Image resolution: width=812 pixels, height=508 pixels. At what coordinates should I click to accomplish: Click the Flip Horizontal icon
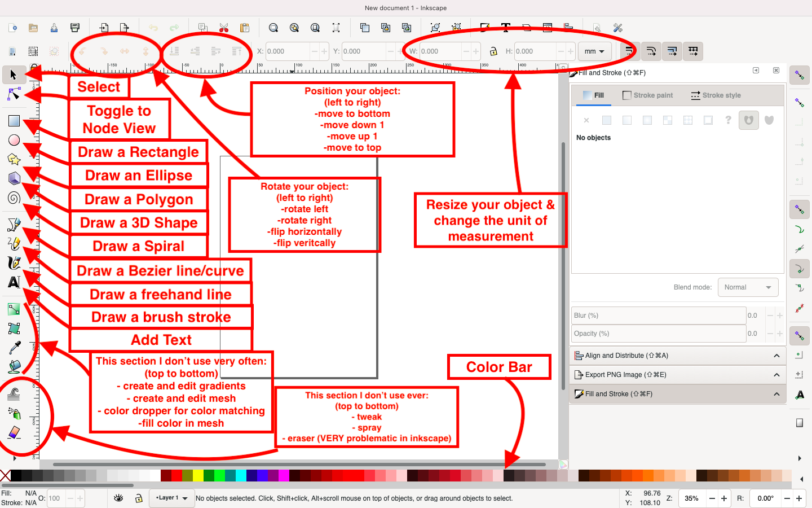point(125,51)
